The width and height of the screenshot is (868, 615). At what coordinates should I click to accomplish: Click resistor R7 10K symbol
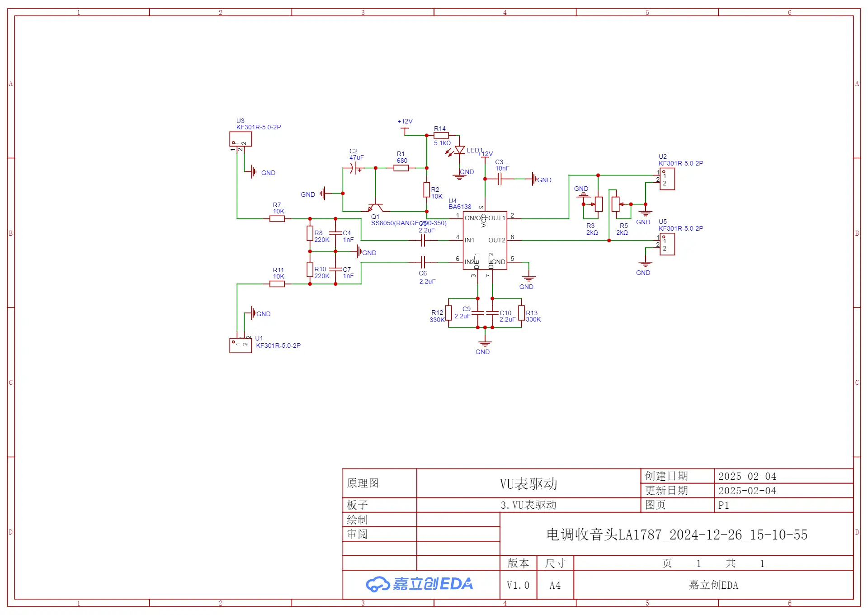[277, 219]
